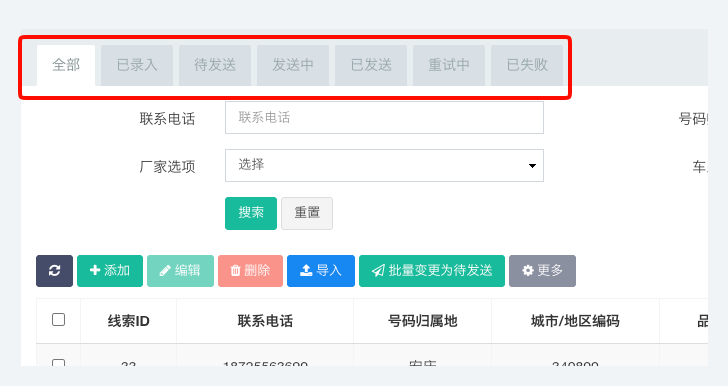Click the green 搜索 button

tap(251, 214)
